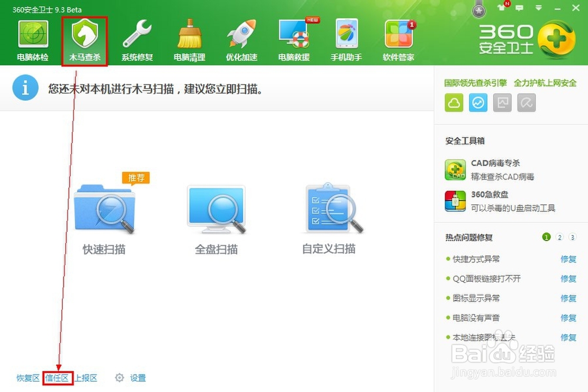Go to hot issues page 2
The width and height of the screenshot is (588, 392).
pyautogui.click(x=560, y=237)
